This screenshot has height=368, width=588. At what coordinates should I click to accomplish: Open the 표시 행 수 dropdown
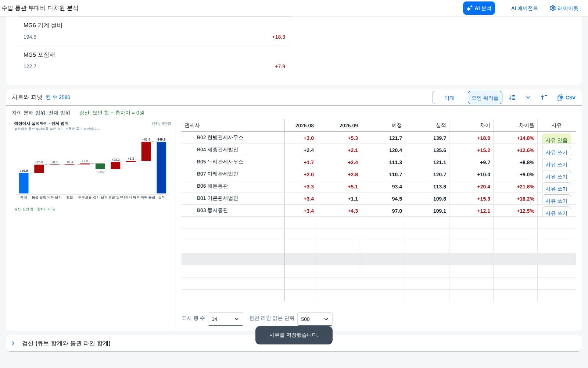(226, 319)
